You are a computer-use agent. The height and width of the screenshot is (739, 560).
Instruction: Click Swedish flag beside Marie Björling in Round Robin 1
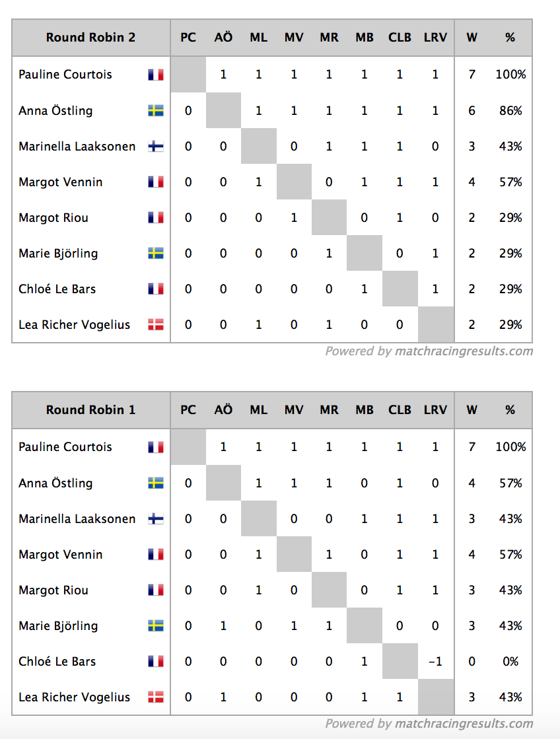[x=156, y=626]
